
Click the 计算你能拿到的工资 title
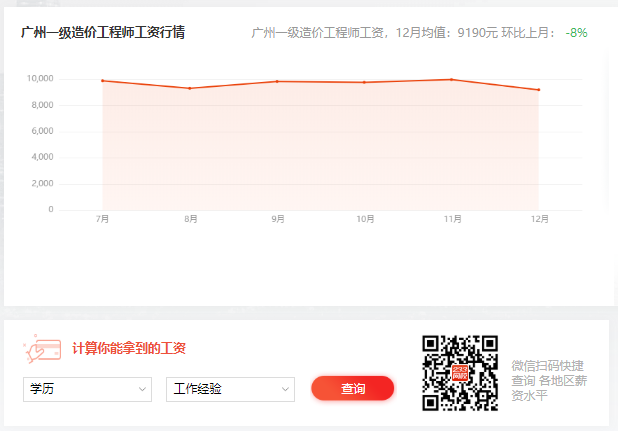tap(129, 348)
